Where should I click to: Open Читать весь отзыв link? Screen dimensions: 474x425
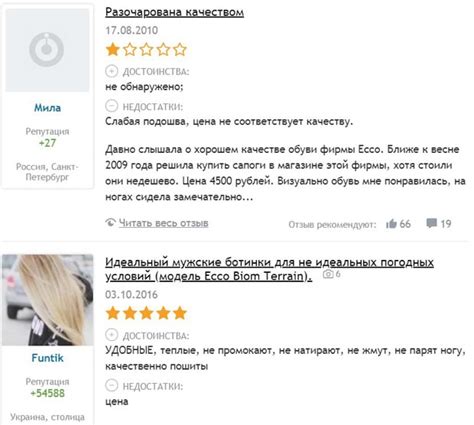(164, 223)
